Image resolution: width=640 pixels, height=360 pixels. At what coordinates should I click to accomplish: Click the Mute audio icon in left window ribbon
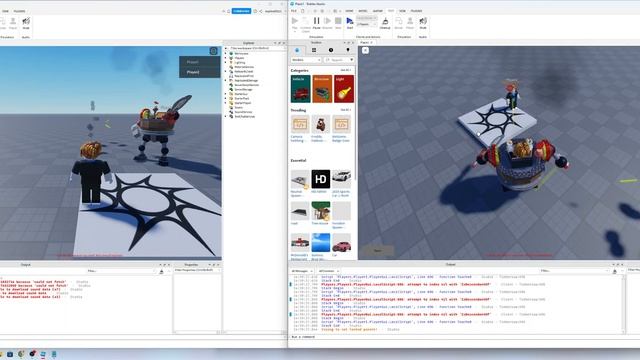click(x=26, y=22)
